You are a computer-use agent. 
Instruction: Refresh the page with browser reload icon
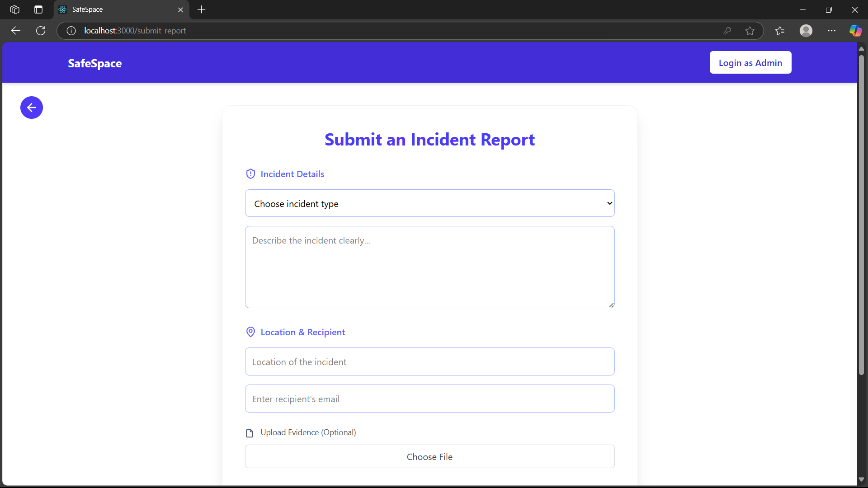[41, 31]
